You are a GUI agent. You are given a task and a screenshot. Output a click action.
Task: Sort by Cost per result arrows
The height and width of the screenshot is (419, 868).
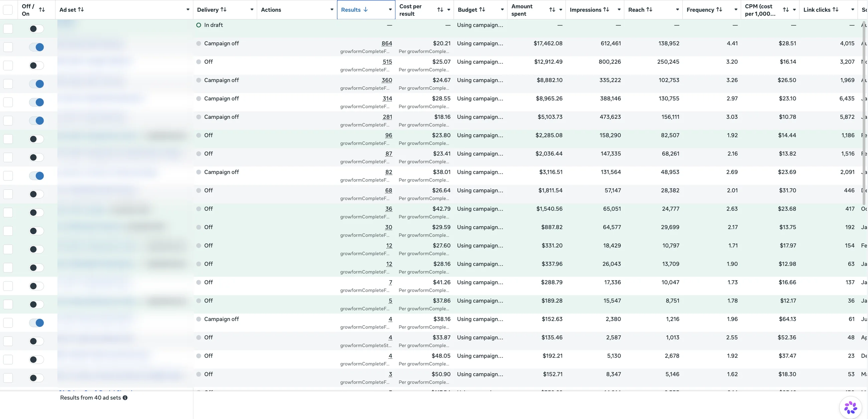(x=440, y=10)
